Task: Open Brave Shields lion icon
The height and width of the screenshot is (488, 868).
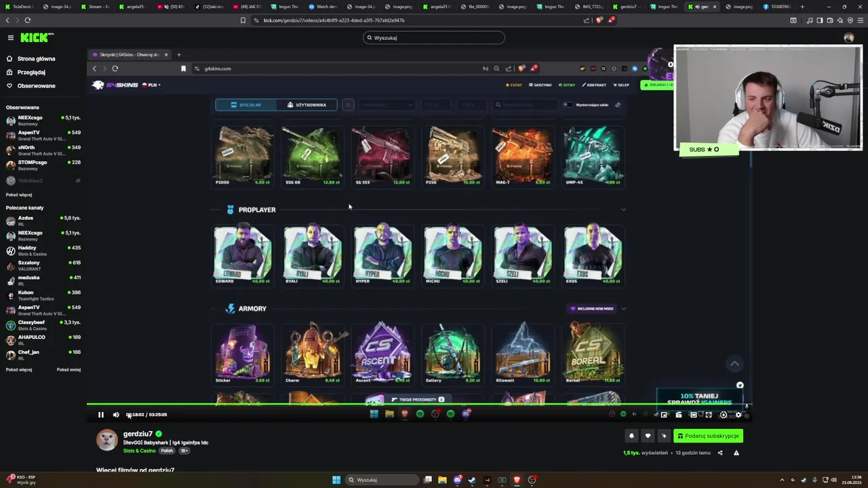Action: tap(599, 20)
